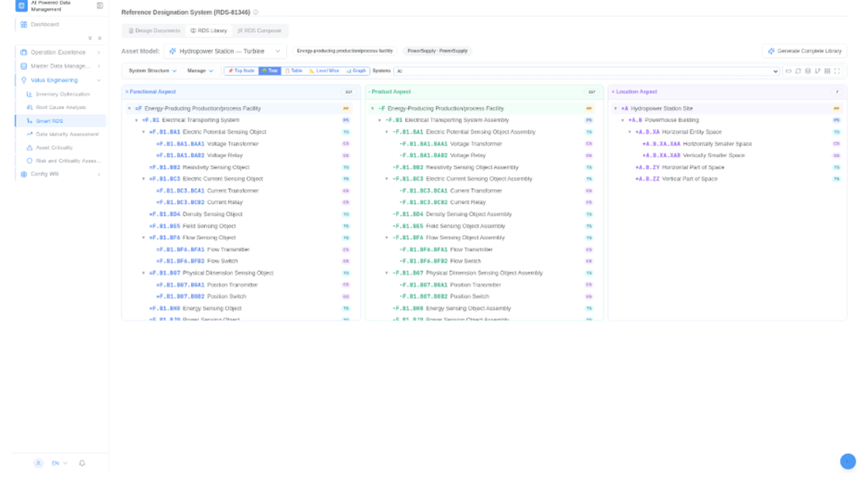The height and width of the screenshot is (485, 868).
Task: Collapse the sidebar using top panel icon
Action: 100,6
